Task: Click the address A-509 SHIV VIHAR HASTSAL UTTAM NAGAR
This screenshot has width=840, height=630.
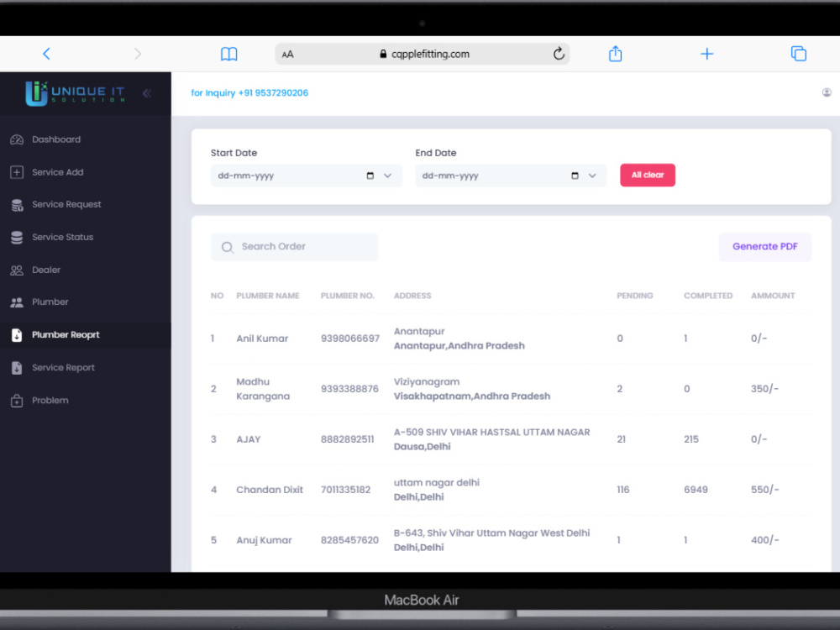Action: click(491, 433)
